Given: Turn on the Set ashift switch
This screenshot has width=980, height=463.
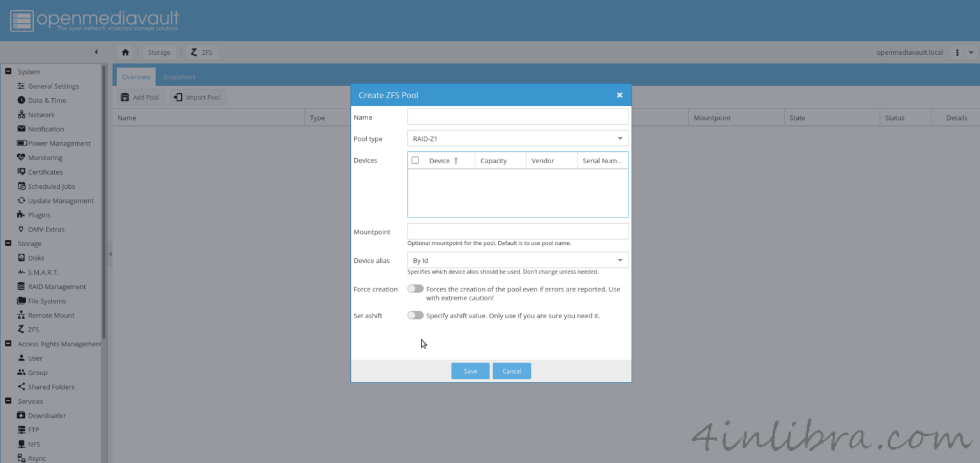Looking at the screenshot, I should point(415,315).
